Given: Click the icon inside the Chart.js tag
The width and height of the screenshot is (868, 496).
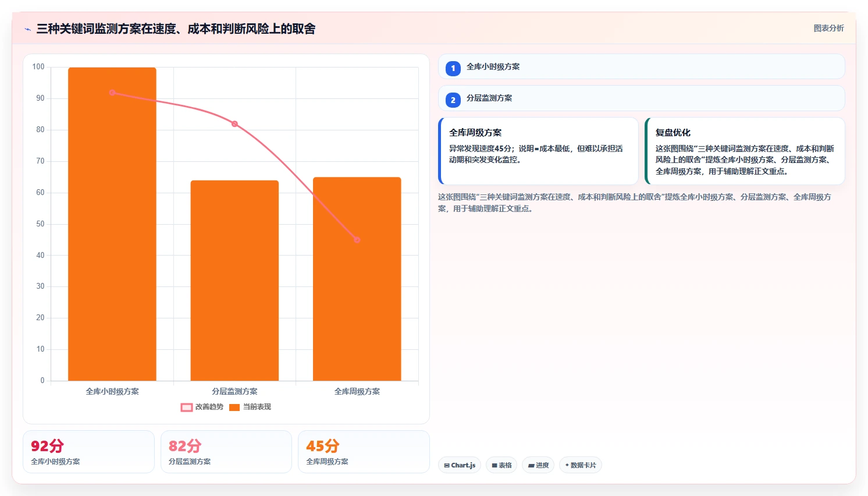Looking at the screenshot, I should tap(447, 466).
